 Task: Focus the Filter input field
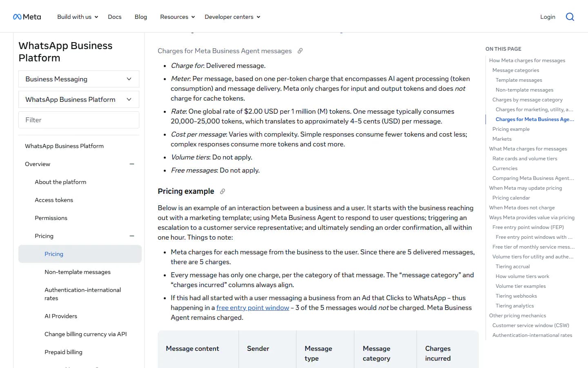pos(79,120)
